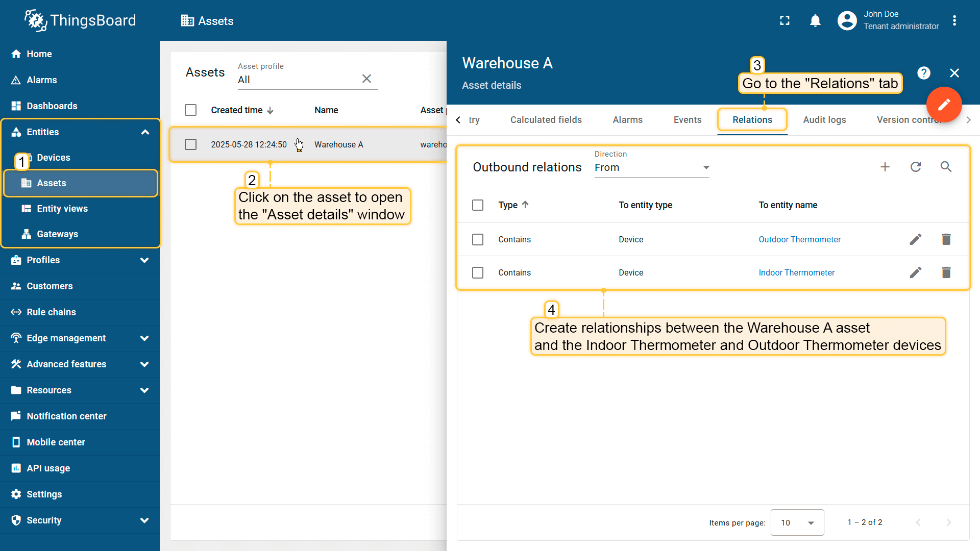
Task: Open the Alarms tab in asset details
Action: (x=627, y=120)
